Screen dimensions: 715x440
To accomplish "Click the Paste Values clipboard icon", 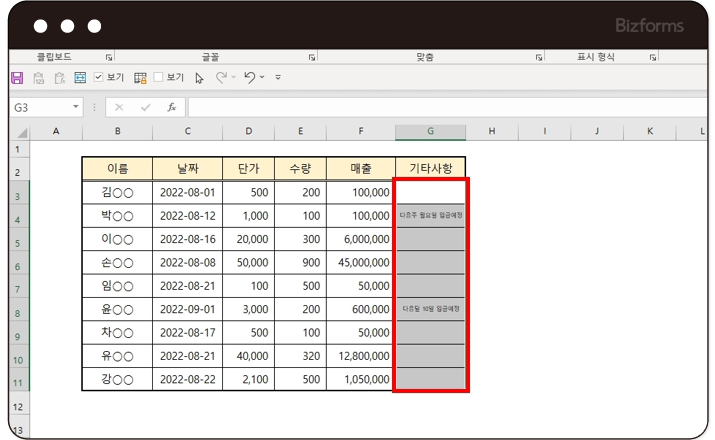I will click(39, 77).
